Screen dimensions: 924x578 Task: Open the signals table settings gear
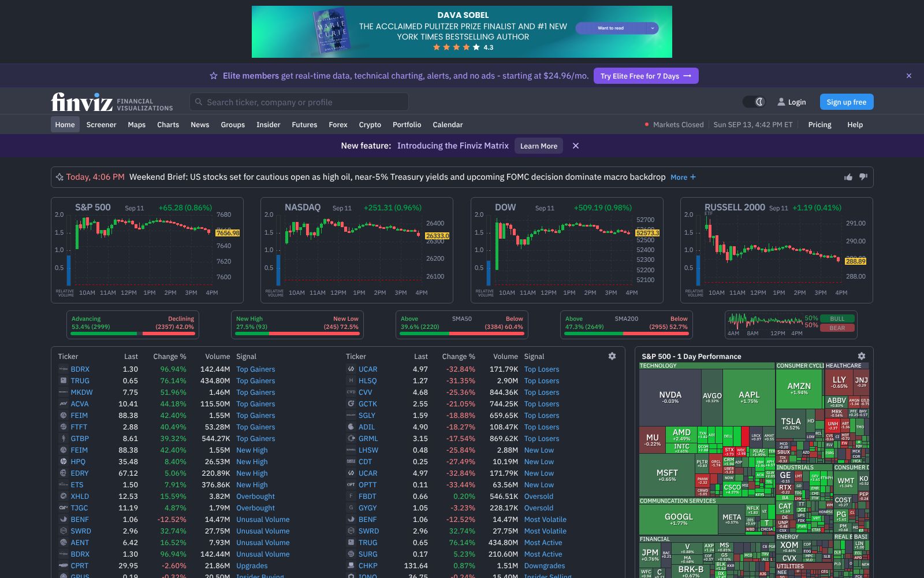612,356
